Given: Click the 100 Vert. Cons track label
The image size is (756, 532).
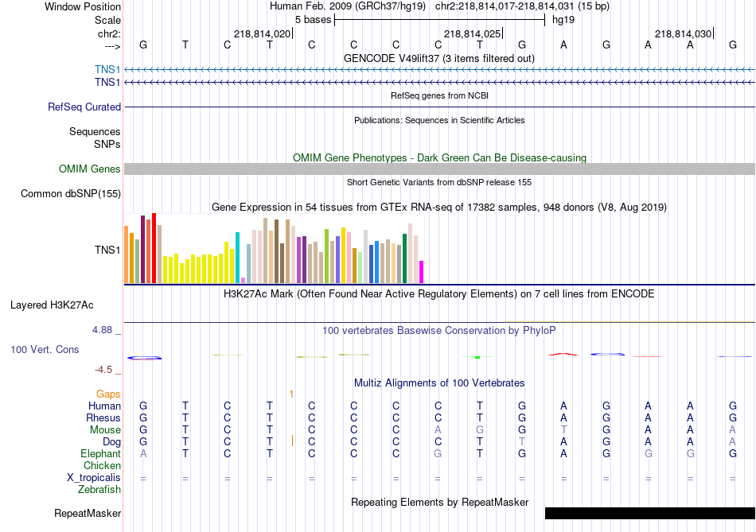Looking at the screenshot, I should 45,349.
